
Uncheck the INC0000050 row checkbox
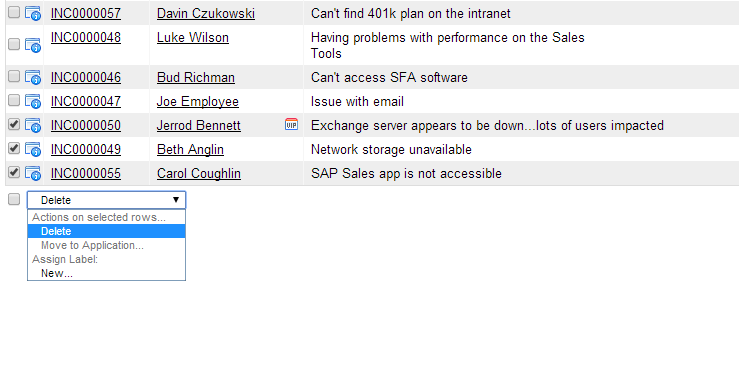point(14,124)
